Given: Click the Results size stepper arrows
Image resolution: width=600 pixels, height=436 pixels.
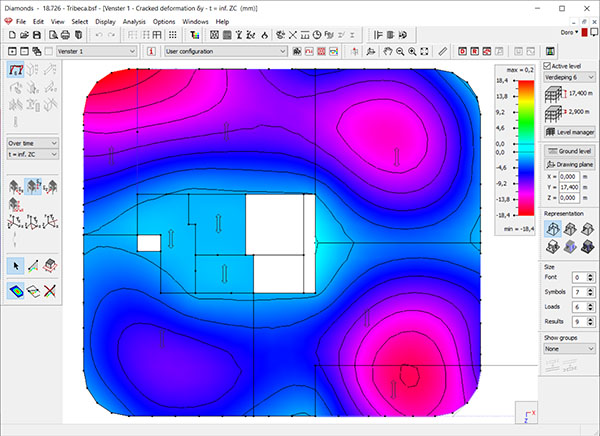Looking at the screenshot, I should tap(590, 322).
